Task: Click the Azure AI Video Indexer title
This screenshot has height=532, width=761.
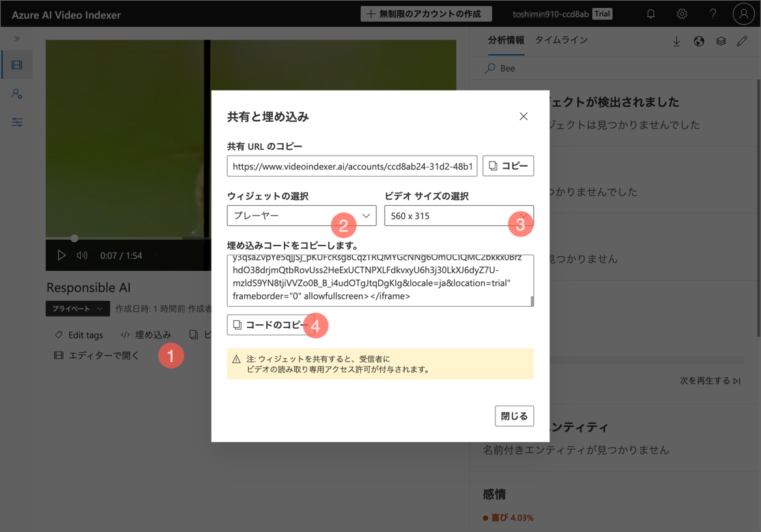Action: [x=66, y=15]
